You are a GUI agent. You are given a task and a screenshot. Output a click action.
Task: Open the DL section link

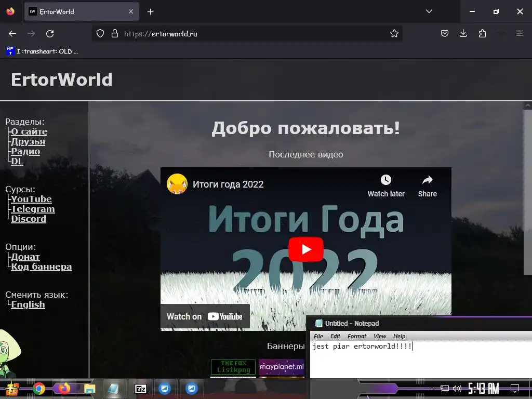pyautogui.click(x=17, y=161)
